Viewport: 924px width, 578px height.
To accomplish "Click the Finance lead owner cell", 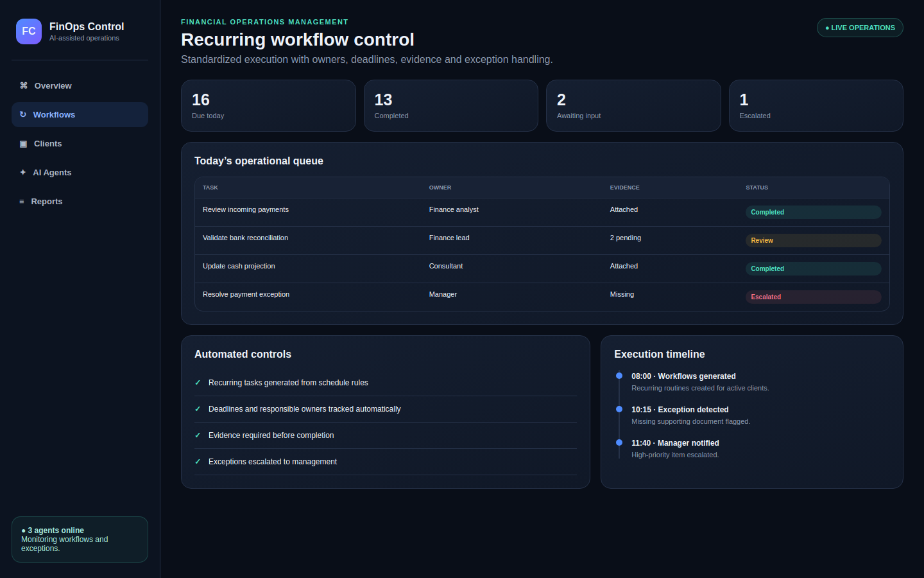I will (449, 238).
